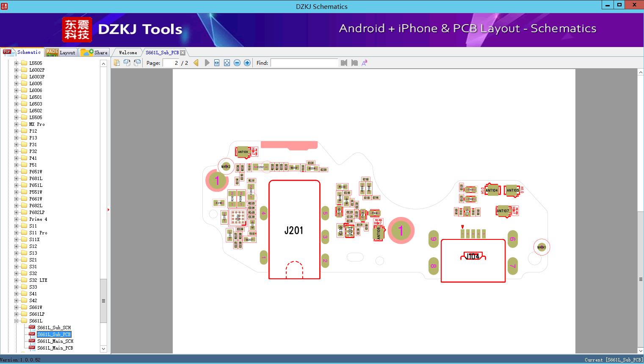
Task: Expand the L5505 folder at top
Action: pos(17,63)
